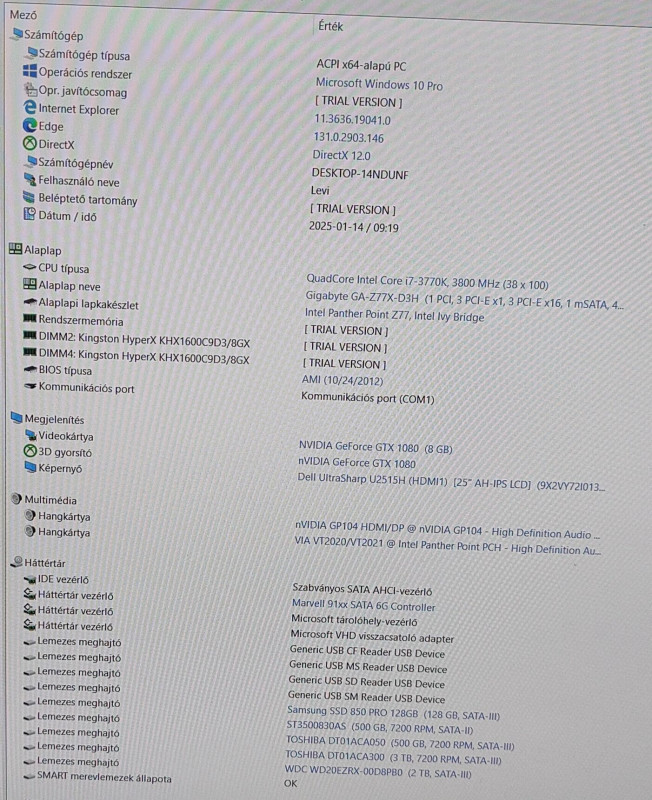Click the Internet Explorer icon
Image resolution: width=652 pixels, height=800 pixels.
30,108
